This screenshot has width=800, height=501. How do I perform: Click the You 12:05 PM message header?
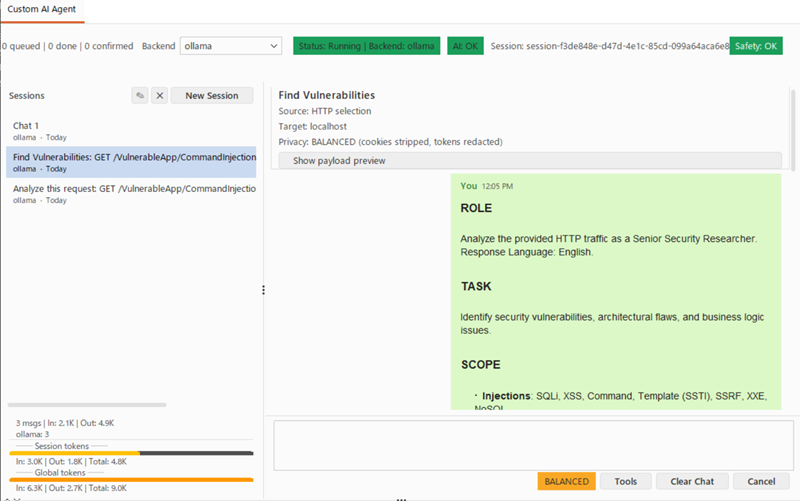pyautogui.click(x=486, y=186)
